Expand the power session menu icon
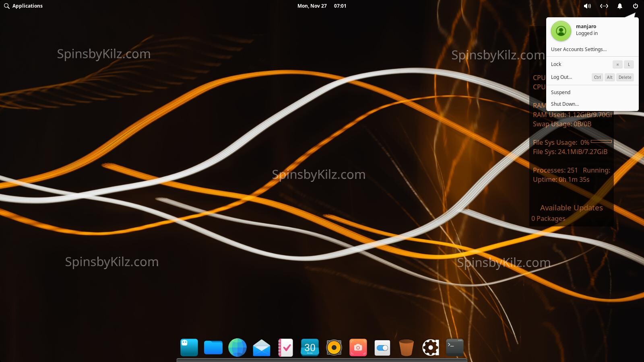644x362 pixels. tap(635, 6)
